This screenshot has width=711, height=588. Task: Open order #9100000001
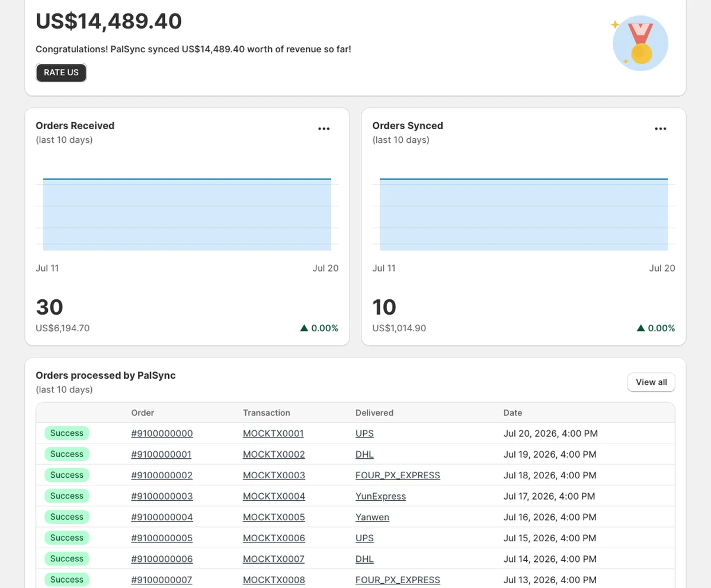[161, 455]
